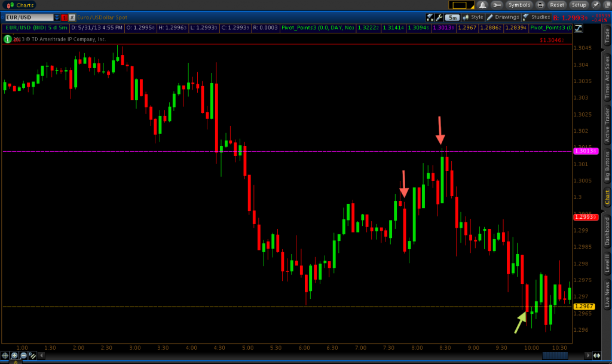Click the curve icon at the study row's end
This screenshot has width=612, height=364.
[578, 28]
